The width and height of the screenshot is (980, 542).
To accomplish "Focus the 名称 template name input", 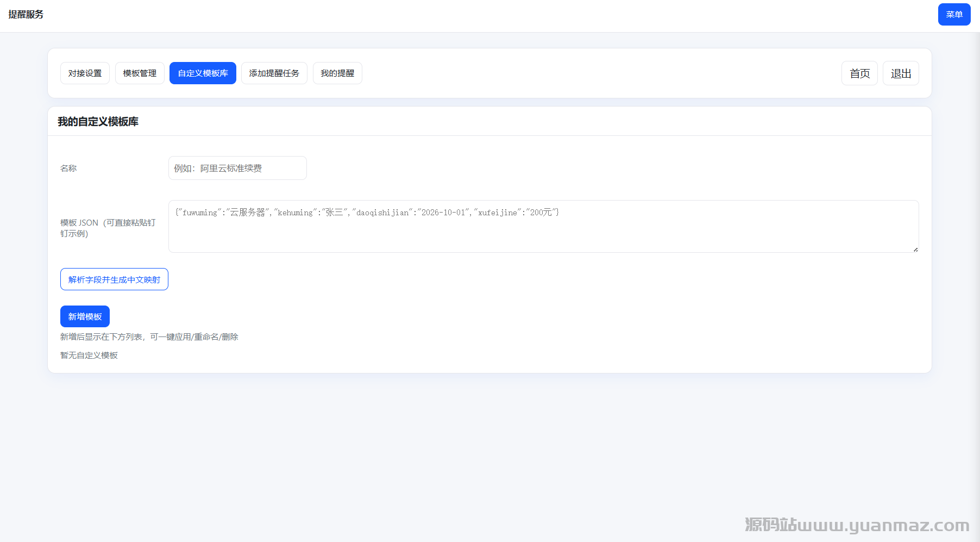I will coord(237,169).
